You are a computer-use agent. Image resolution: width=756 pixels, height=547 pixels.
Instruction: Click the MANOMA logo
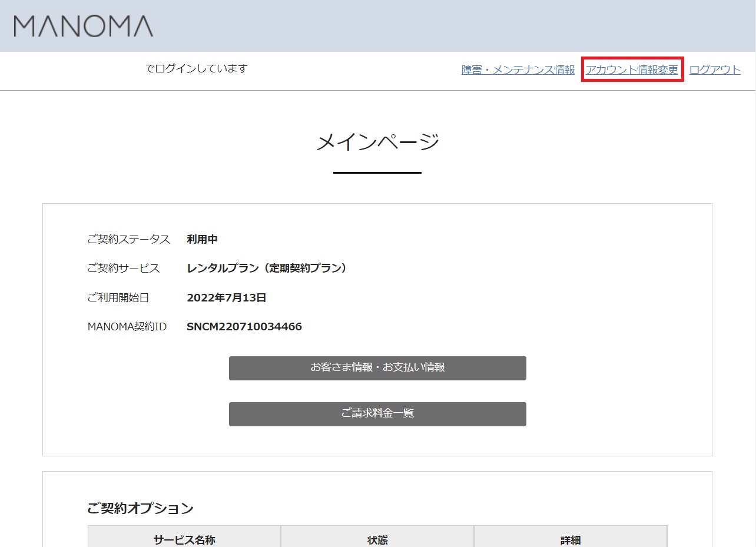coord(84,26)
